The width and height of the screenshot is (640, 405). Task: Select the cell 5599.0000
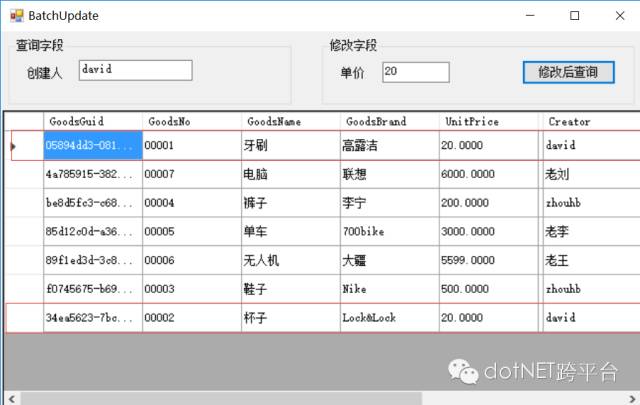pyautogui.click(x=489, y=260)
